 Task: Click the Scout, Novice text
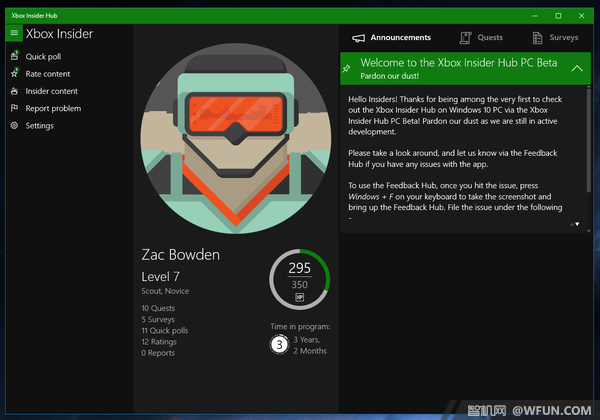165,291
